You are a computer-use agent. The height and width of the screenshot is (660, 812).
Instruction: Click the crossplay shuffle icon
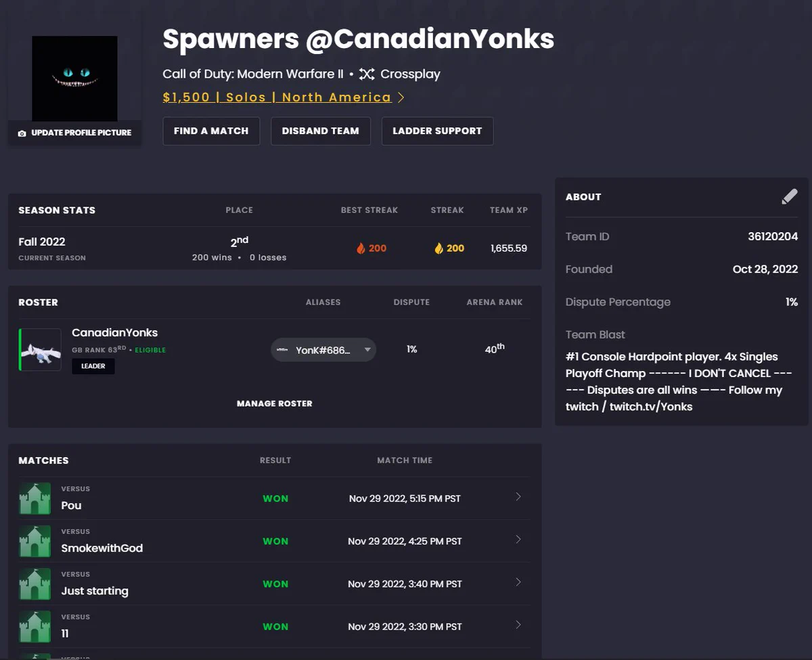click(367, 74)
